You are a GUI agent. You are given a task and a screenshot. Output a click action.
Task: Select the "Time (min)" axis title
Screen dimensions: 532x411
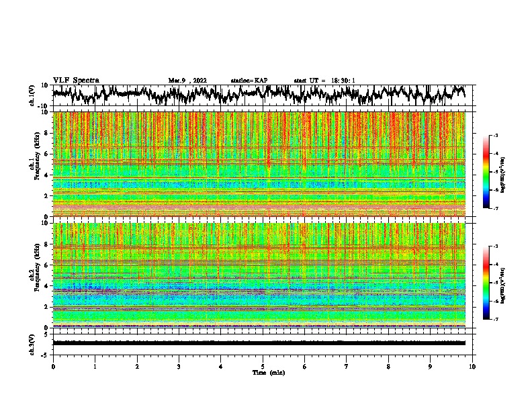coord(269,373)
